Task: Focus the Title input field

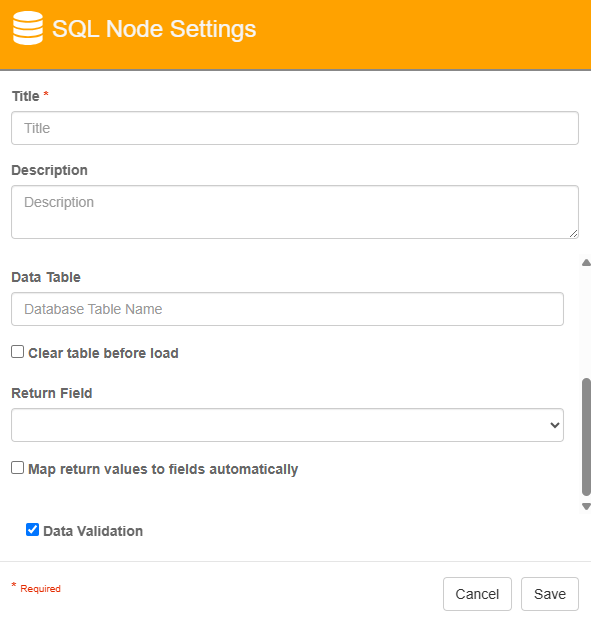Action: pos(295,128)
